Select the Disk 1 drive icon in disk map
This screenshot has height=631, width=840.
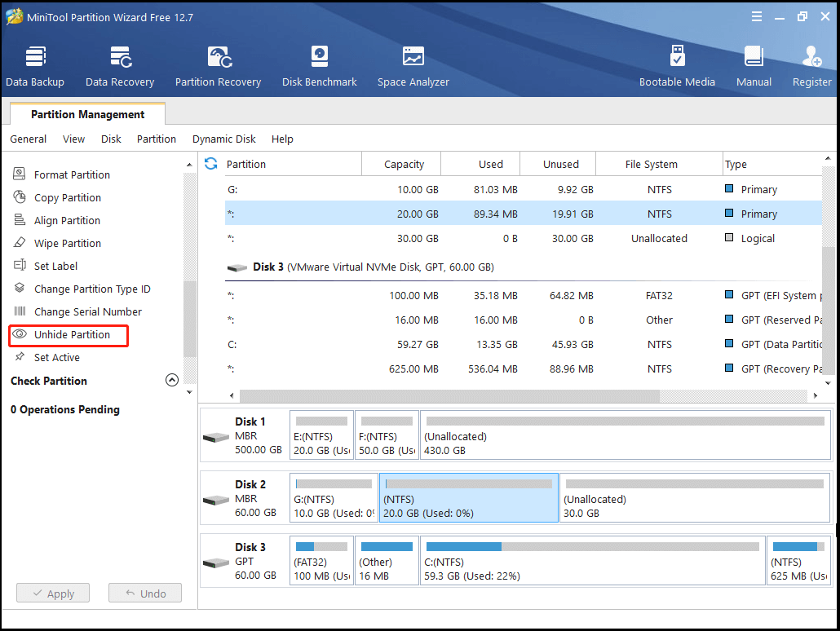point(216,438)
